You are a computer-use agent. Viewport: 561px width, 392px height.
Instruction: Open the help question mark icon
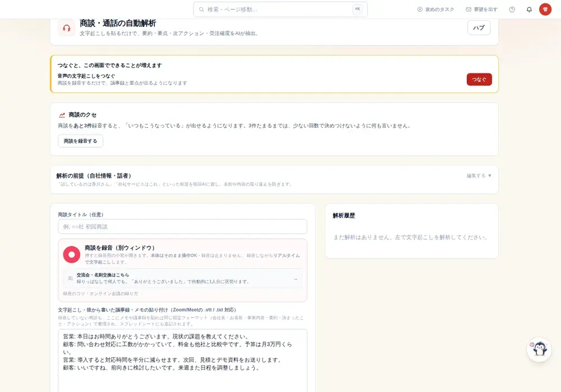pos(512,10)
